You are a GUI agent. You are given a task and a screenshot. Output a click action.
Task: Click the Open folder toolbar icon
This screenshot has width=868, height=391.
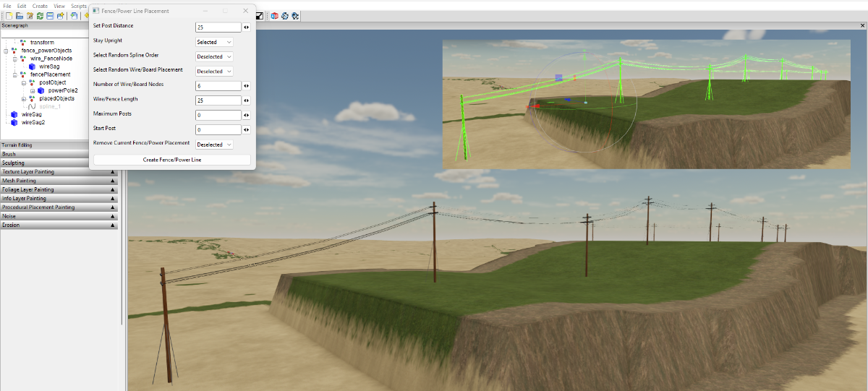[19, 15]
